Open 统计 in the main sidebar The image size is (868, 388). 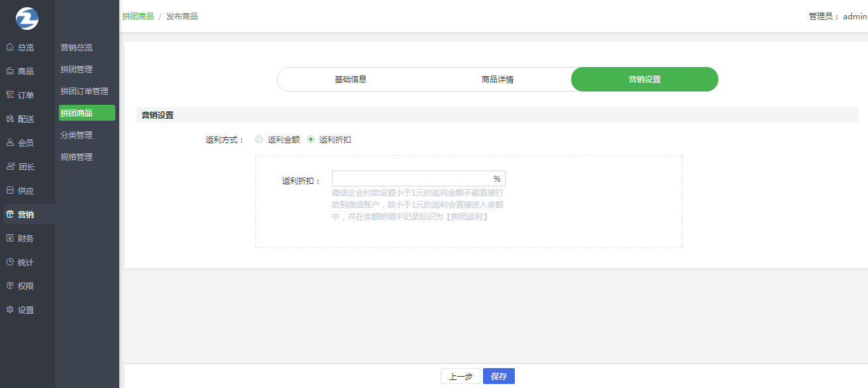click(27, 263)
